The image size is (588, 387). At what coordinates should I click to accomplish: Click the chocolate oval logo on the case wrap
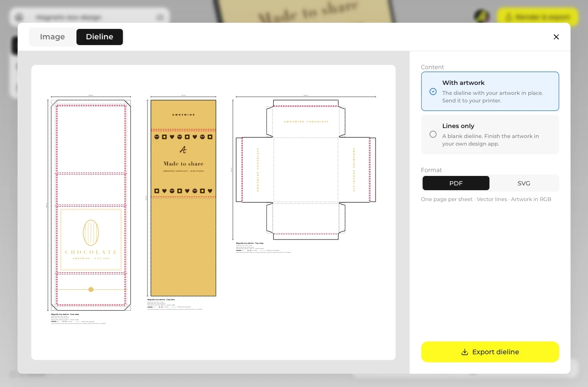[x=91, y=232]
